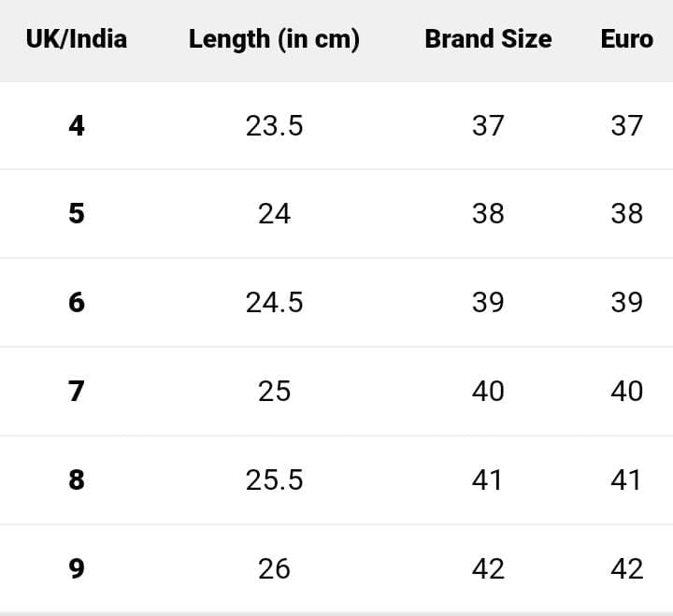Screen dimensions: 673x616
Task: Pick UK/India size 6
Action: 77,303
